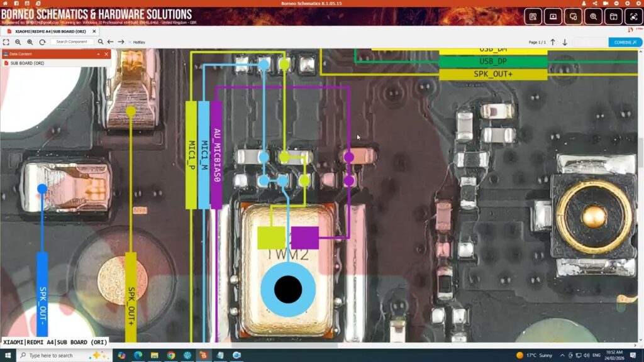Open Google Chrome from the Windows taskbar
This screenshot has height=362, width=644.
click(x=170, y=355)
